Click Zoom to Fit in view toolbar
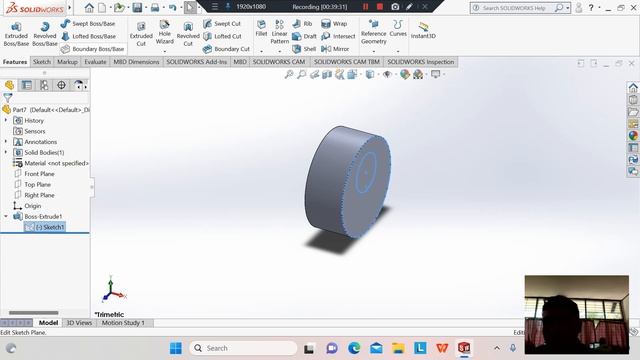 tap(289, 74)
